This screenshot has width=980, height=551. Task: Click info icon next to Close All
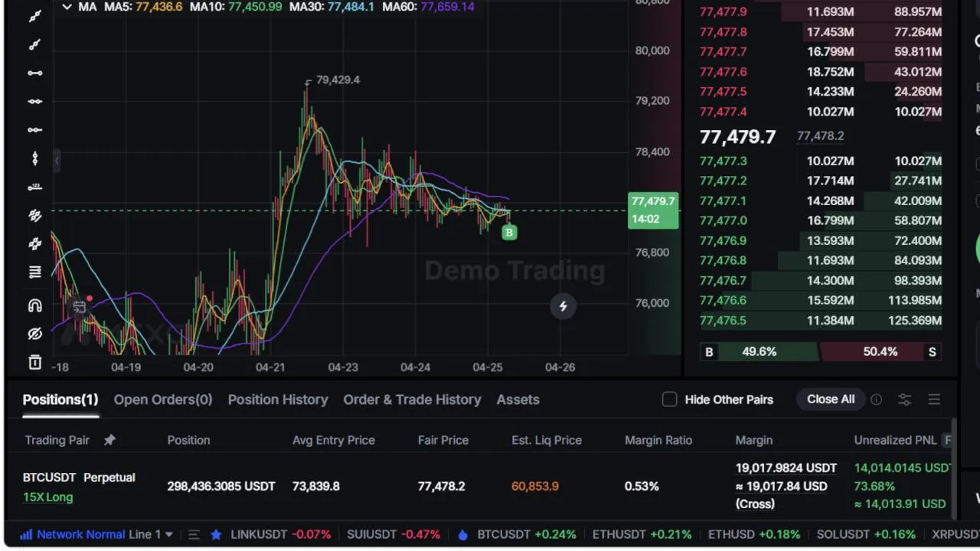pos(876,399)
